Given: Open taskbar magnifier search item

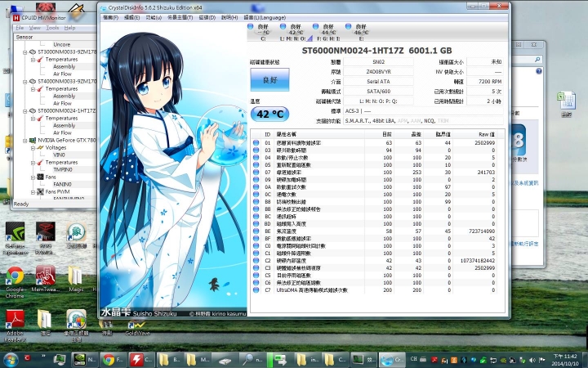Looking at the screenshot, I should tap(252, 359).
